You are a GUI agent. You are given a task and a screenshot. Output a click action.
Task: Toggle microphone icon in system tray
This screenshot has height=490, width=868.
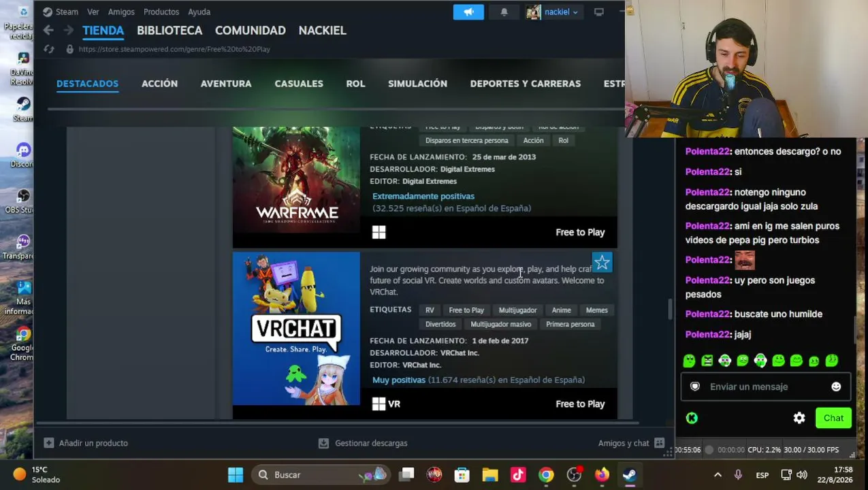pos(738,474)
